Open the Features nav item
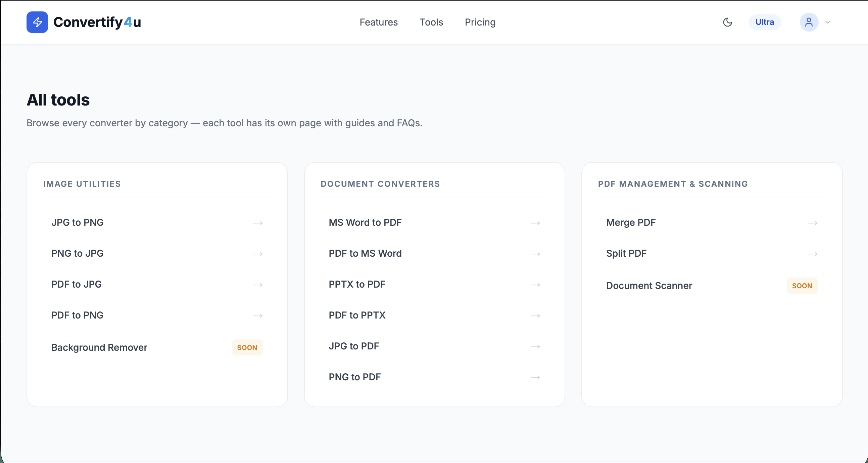 tap(378, 22)
